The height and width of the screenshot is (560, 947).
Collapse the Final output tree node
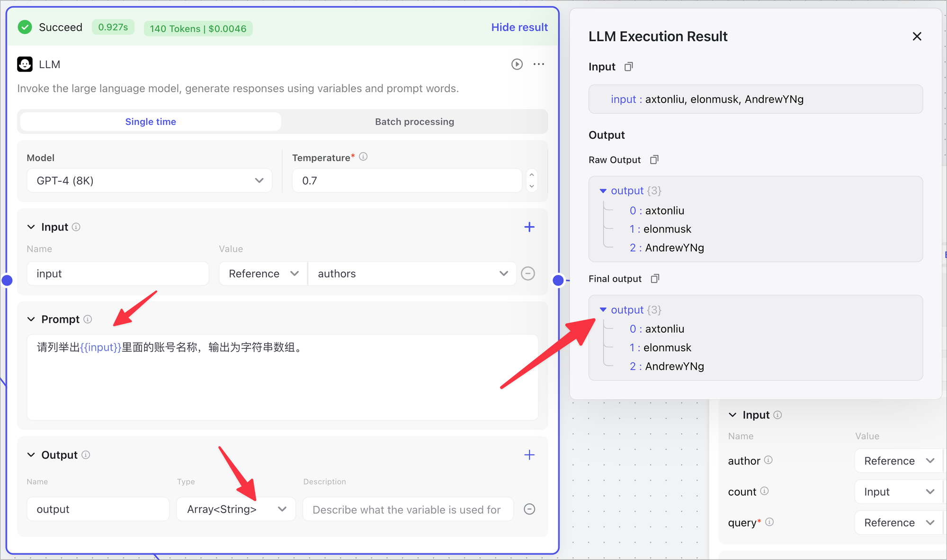tap(603, 310)
